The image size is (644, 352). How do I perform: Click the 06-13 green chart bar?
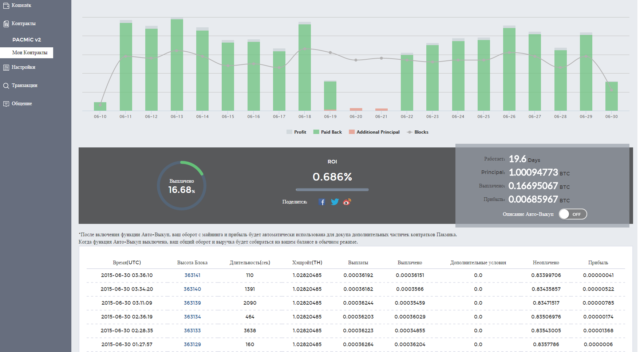click(x=177, y=66)
